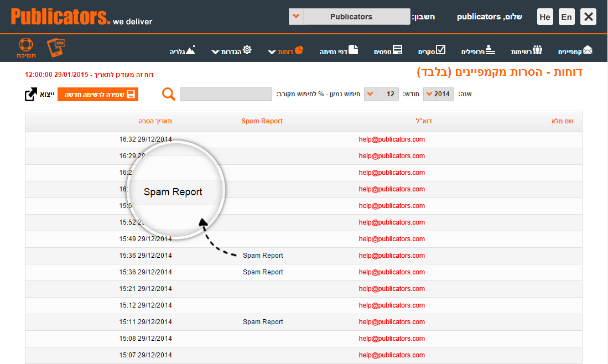Sort by Spam Report column header
Viewport: 608px width, 364px height.
262,121
